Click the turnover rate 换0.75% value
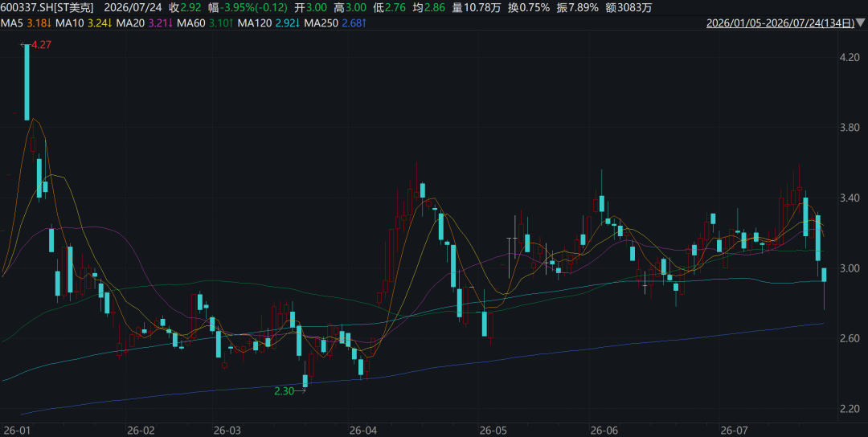The height and width of the screenshot is (437, 868). coord(529,8)
